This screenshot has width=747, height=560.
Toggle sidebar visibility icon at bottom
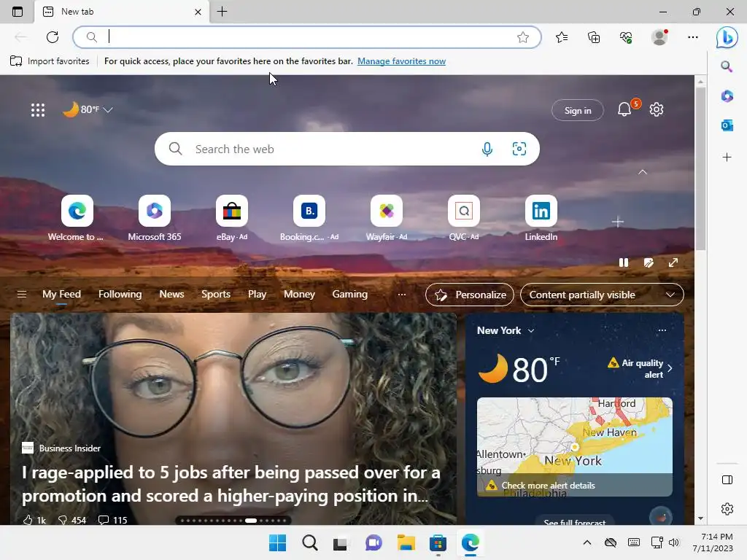pos(727,480)
